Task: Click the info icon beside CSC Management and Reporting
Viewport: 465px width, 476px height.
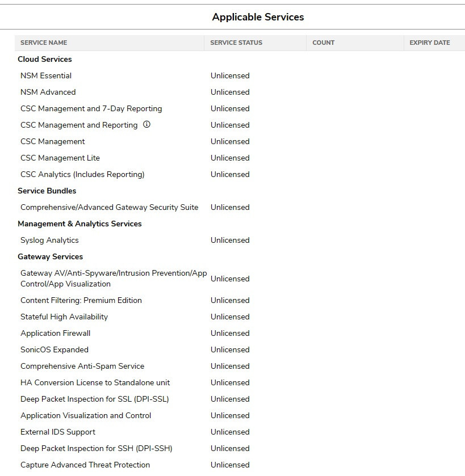Action: [146, 124]
